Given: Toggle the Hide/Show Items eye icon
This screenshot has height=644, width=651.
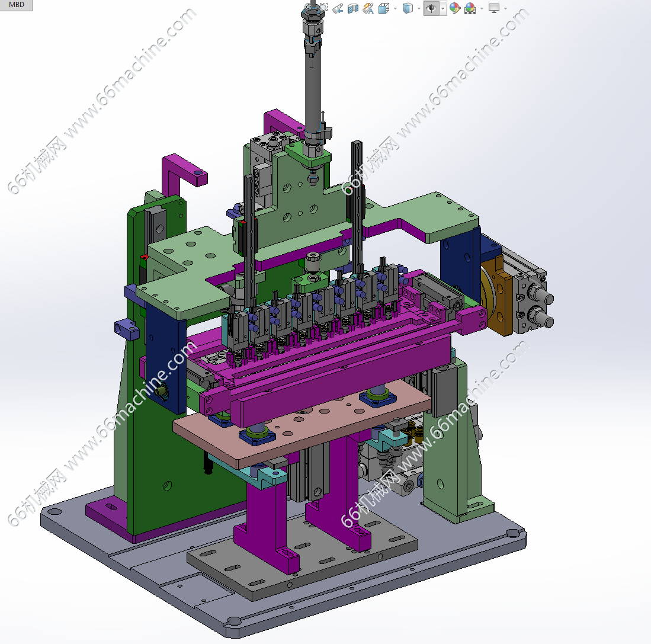Looking at the screenshot, I should pos(432,8).
